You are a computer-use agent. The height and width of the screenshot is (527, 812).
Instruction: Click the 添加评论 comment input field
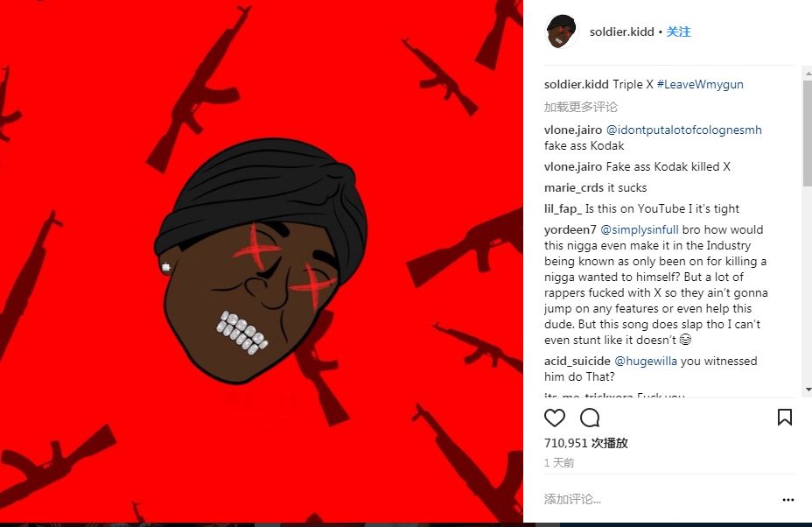tap(658, 500)
